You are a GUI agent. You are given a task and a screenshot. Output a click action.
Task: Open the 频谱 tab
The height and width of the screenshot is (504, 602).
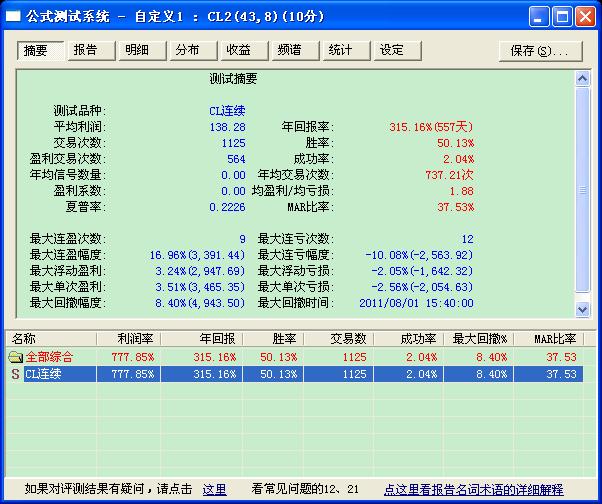pyautogui.click(x=290, y=50)
